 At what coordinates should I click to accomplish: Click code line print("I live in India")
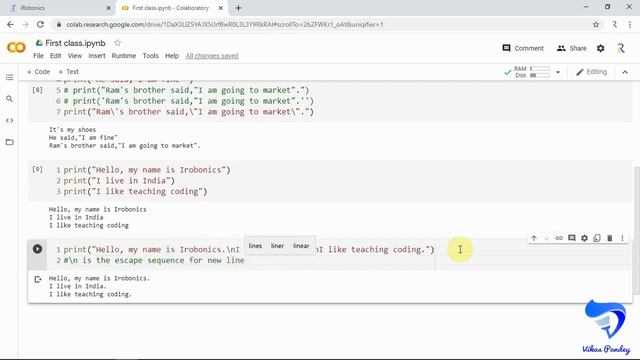coord(119,180)
